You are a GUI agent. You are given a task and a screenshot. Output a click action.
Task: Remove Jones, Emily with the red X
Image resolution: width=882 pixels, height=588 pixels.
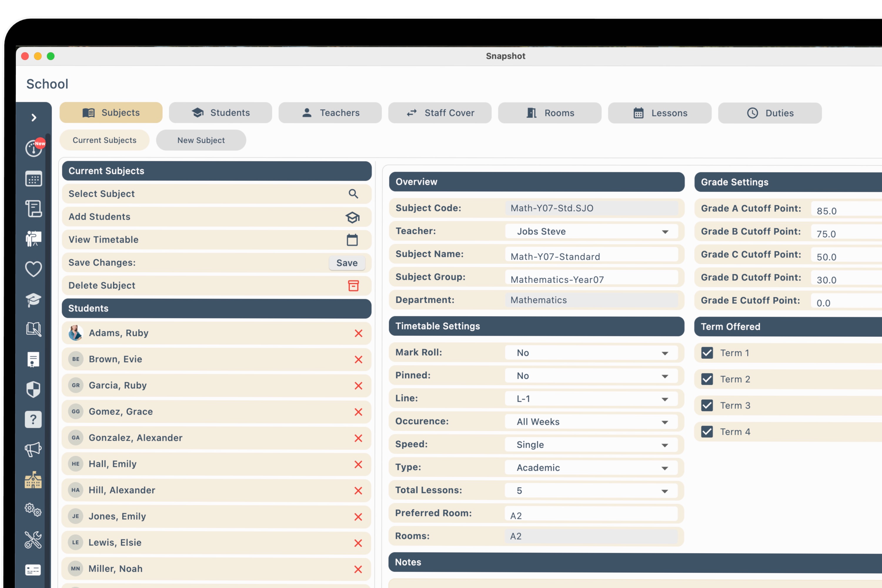tap(358, 517)
